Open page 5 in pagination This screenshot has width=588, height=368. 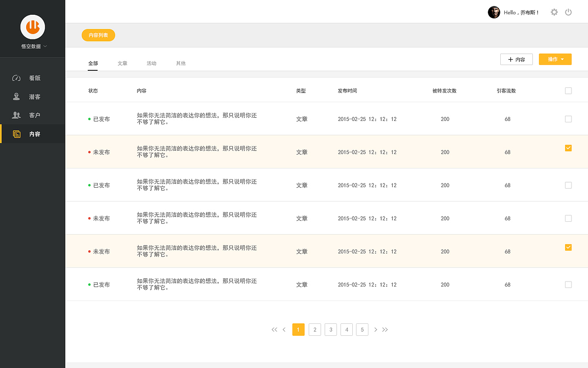click(362, 329)
